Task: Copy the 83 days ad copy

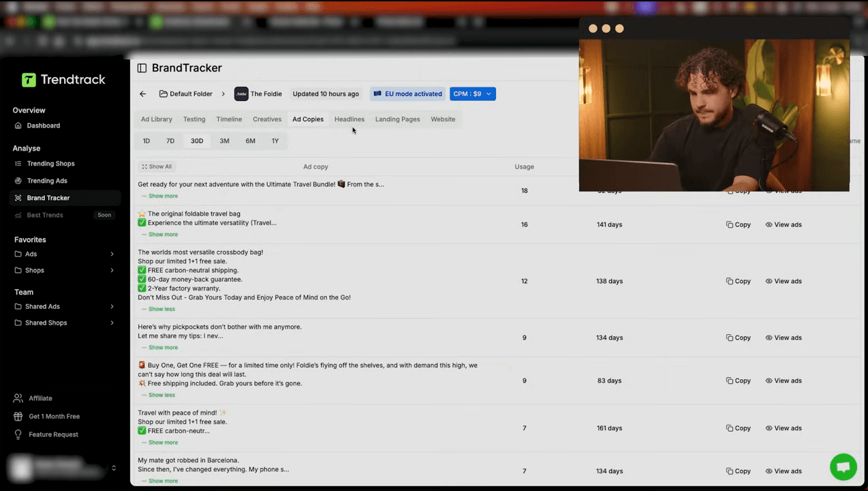Action: pyautogui.click(x=739, y=381)
